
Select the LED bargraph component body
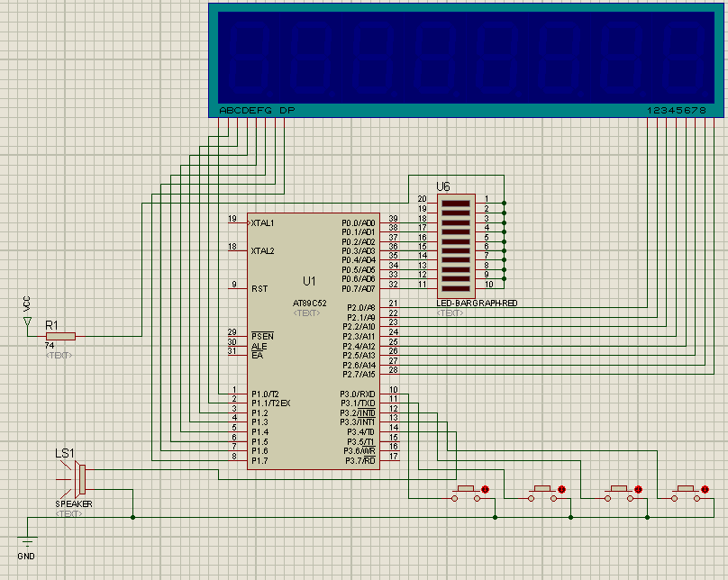(456, 246)
